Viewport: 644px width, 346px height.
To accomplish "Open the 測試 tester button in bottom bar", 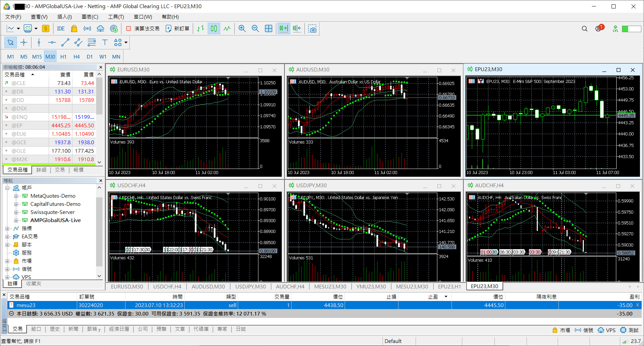I will click(x=629, y=330).
